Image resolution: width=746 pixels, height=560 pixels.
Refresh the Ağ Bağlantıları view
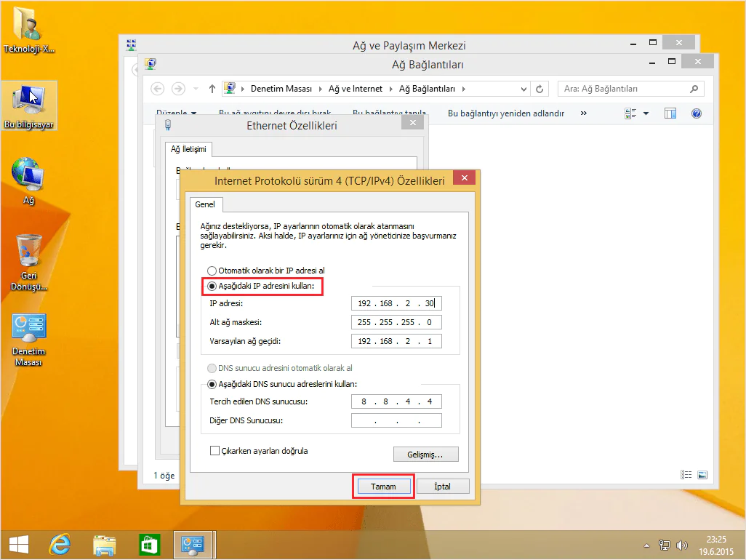tap(539, 88)
